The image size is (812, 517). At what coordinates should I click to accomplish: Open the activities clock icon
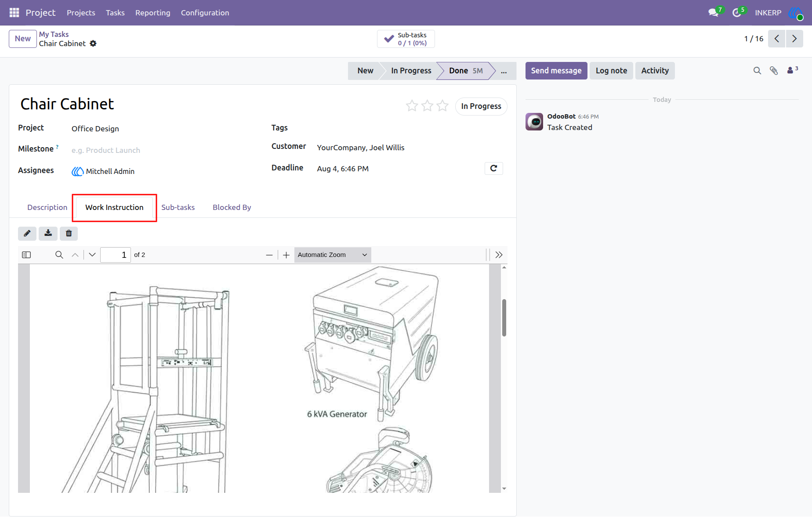(x=737, y=13)
